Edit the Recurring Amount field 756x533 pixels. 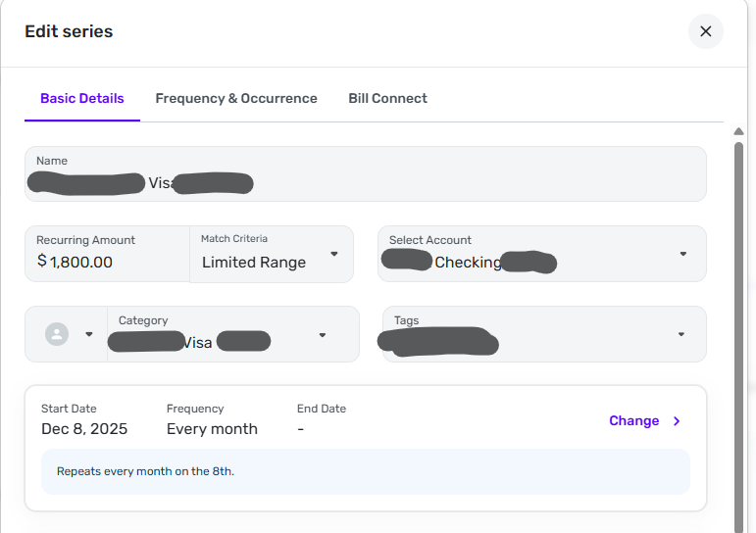point(108,262)
